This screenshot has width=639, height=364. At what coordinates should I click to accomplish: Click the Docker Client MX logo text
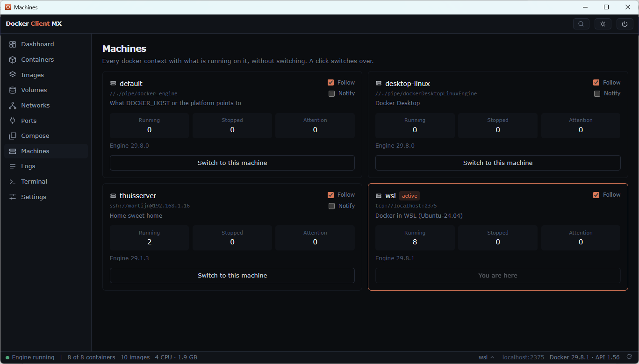[34, 24]
